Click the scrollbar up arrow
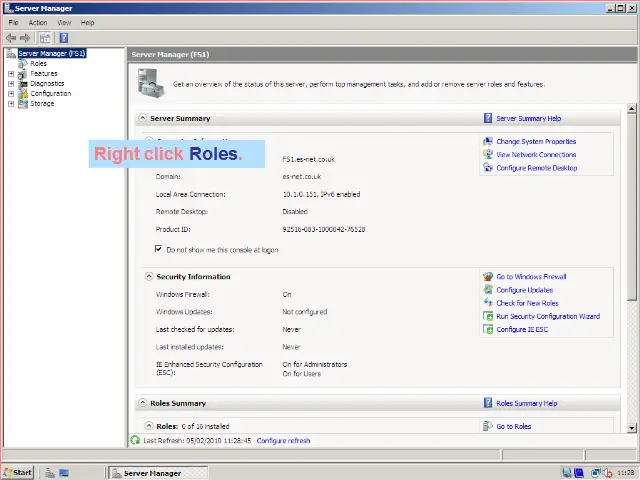The width and height of the screenshot is (640, 480). (631, 109)
